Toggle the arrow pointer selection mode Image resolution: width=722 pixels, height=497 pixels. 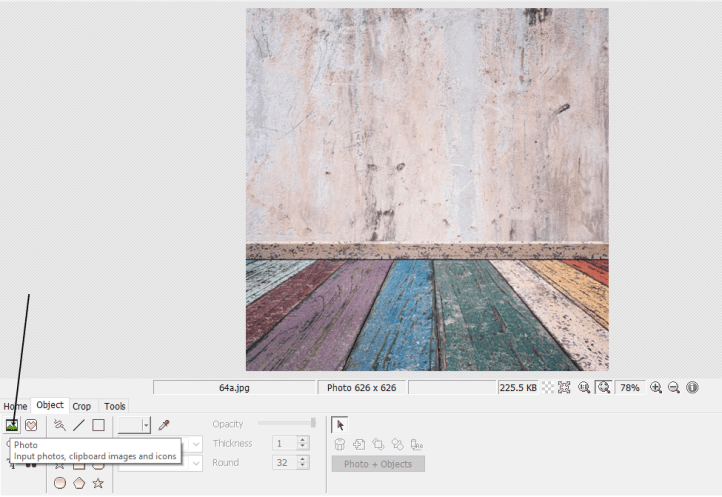coord(340,425)
